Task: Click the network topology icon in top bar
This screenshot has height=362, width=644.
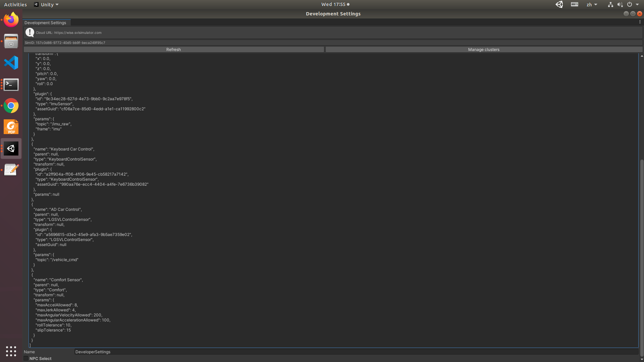Action: (x=610, y=4)
